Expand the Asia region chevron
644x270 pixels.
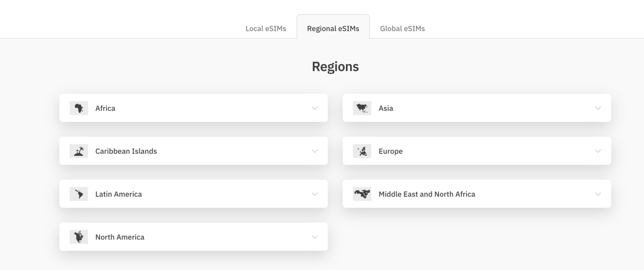point(598,108)
